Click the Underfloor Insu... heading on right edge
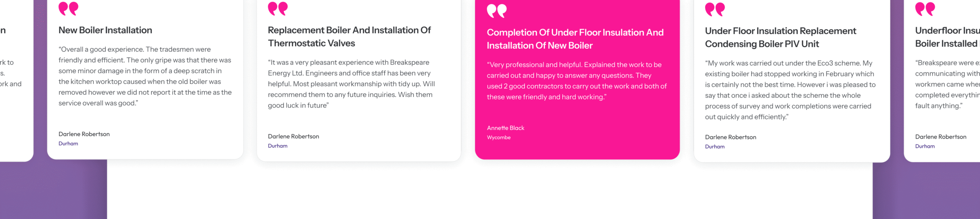Image resolution: width=980 pixels, height=219 pixels. pos(947,37)
